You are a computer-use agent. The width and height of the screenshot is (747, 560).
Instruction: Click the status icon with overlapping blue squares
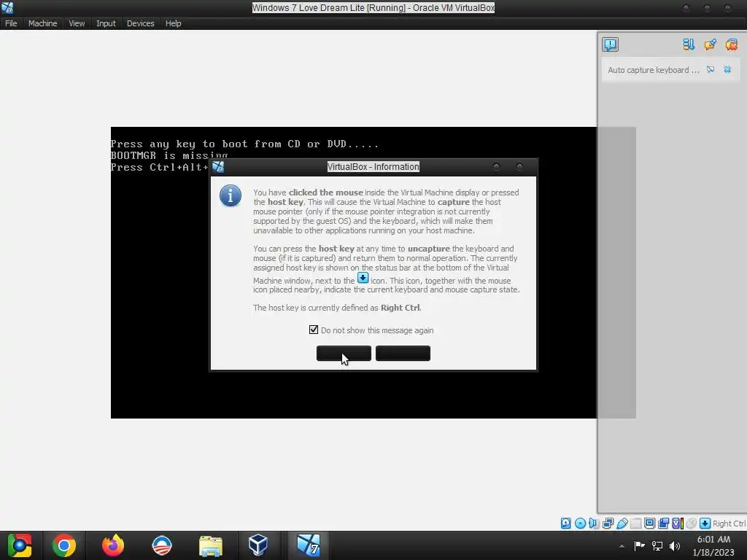pyautogui.click(x=663, y=524)
